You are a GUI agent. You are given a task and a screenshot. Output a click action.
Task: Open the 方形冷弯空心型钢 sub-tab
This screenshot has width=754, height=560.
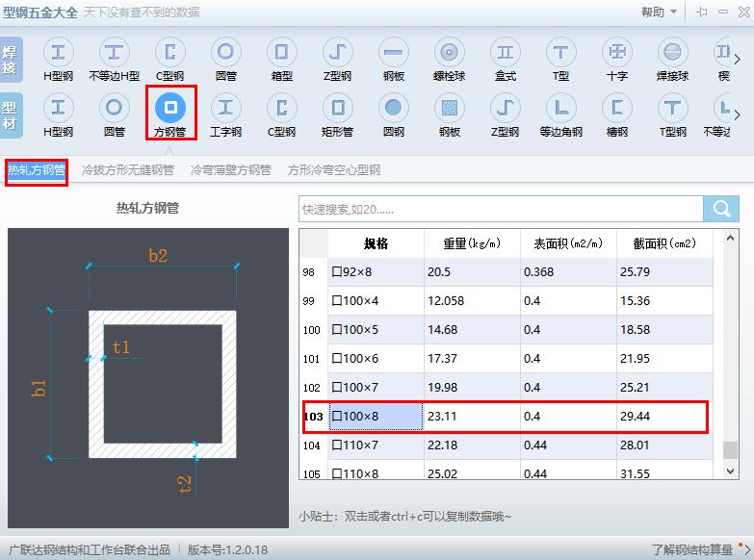pyautogui.click(x=334, y=170)
